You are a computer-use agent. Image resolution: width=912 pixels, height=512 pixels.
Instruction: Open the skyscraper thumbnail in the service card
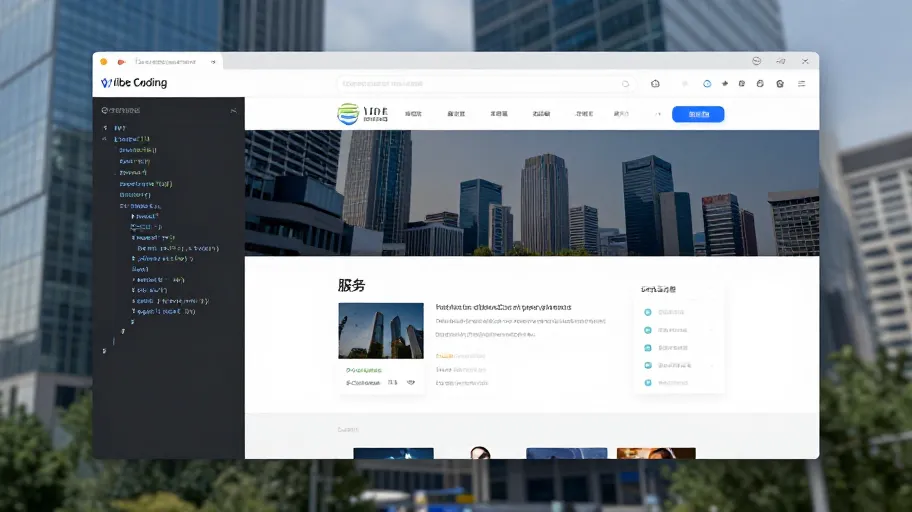(381, 330)
